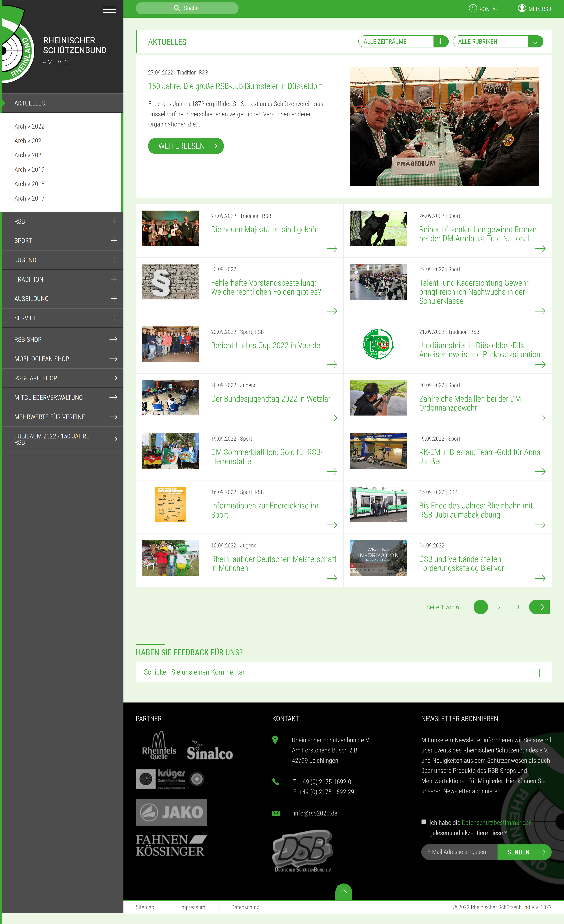
Task: Go to next page arrow button
Action: 539,607
